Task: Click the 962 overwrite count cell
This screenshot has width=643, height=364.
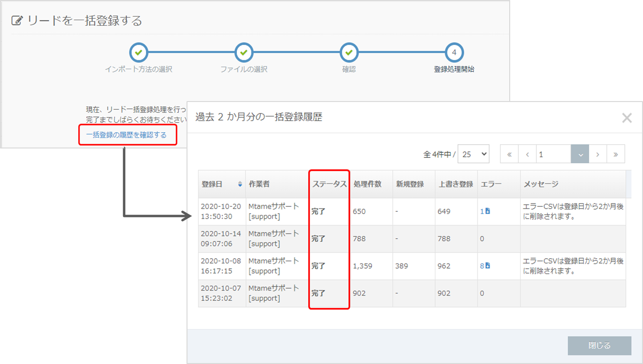Action: 456,266
